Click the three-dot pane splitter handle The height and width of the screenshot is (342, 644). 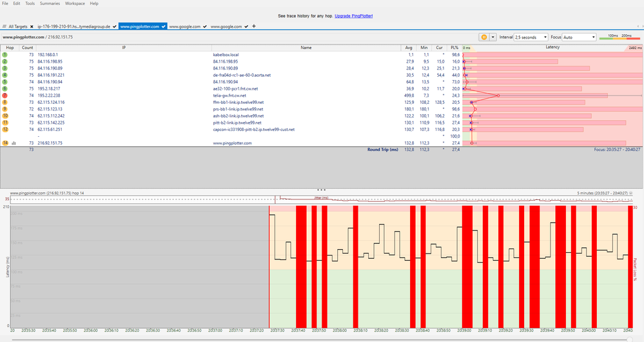point(322,190)
